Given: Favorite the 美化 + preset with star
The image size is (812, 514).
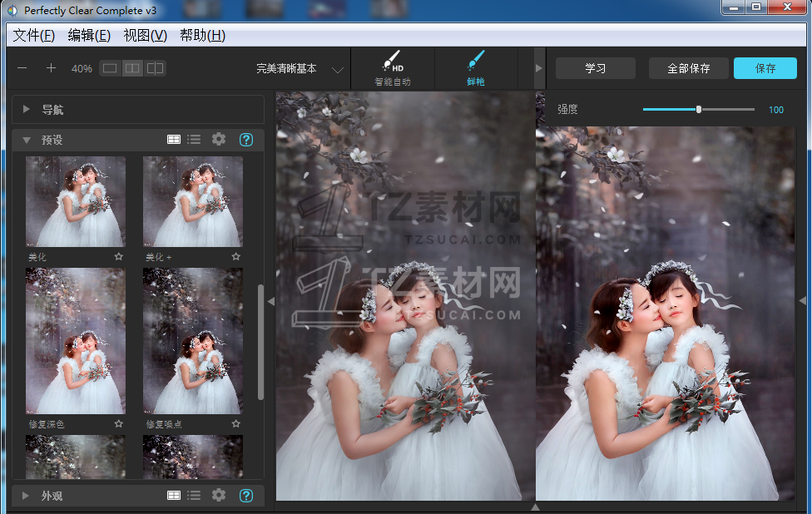Looking at the screenshot, I should [236, 257].
